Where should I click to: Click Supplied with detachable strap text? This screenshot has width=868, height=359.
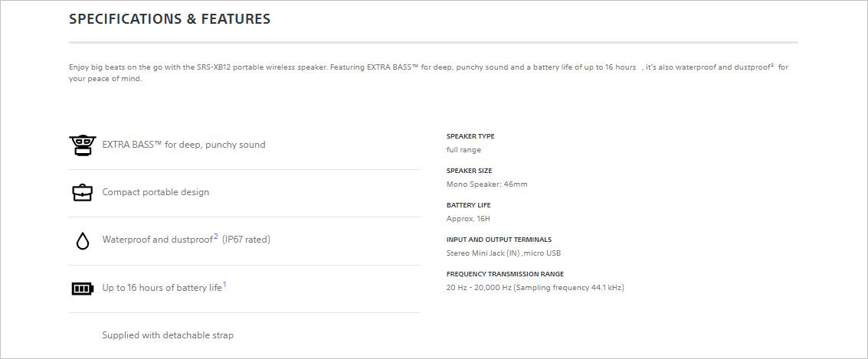168,335
